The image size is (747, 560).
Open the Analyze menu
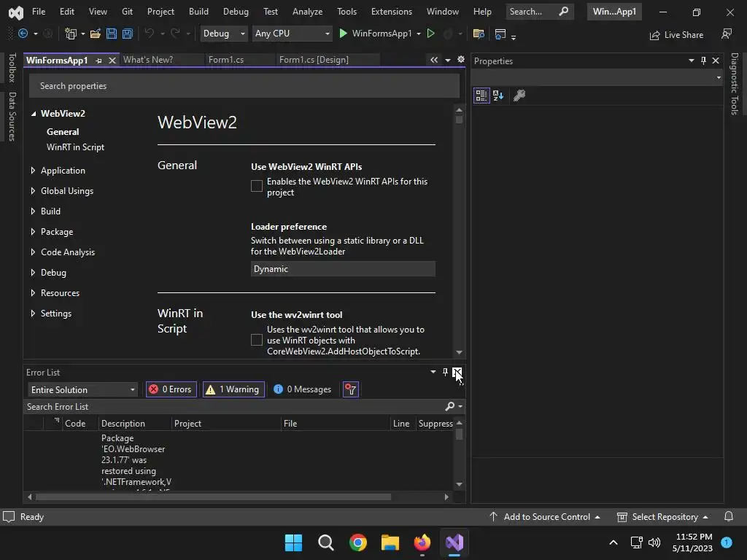point(307,12)
